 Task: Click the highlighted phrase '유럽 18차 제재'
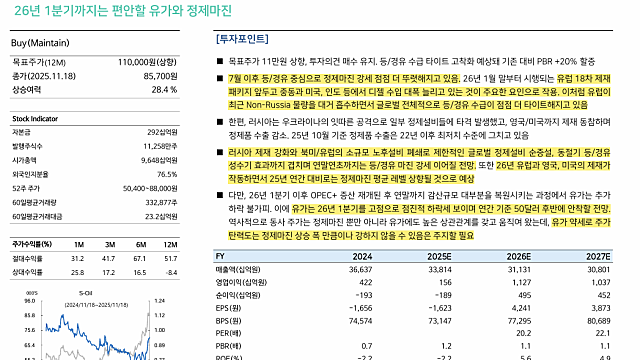coord(584,78)
